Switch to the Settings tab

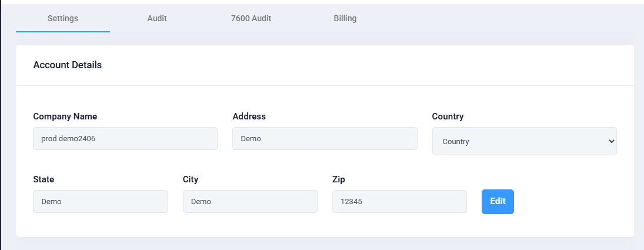pos(63,18)
